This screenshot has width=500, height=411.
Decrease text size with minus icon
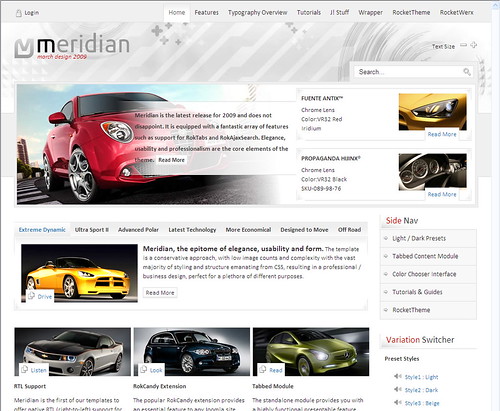(463, 45)
